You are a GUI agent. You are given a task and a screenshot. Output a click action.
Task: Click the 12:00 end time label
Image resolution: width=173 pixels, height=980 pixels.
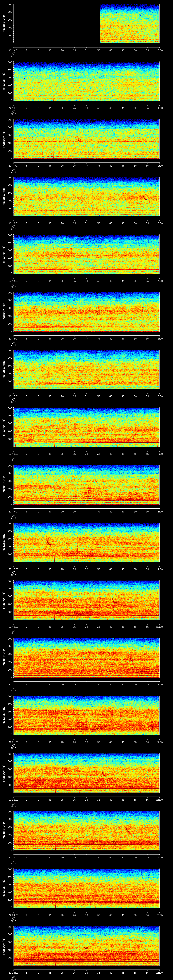(x=160, y=166)
